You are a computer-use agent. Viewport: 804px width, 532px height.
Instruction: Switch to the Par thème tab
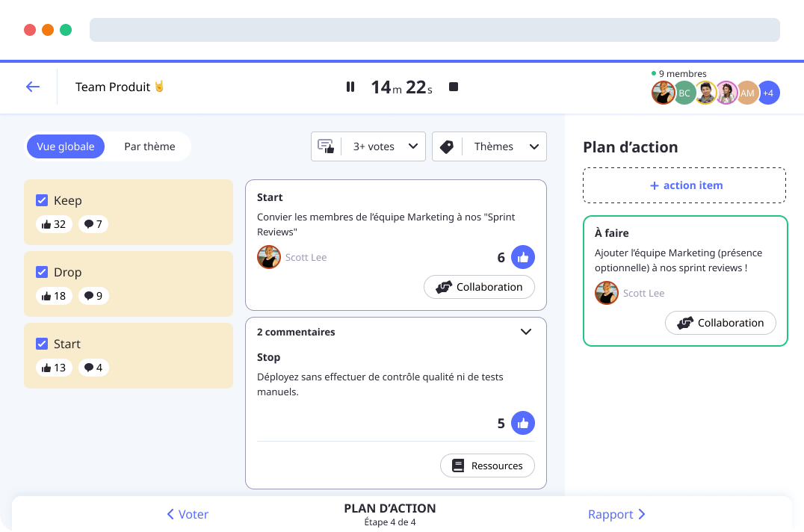[x=149, y=146]
